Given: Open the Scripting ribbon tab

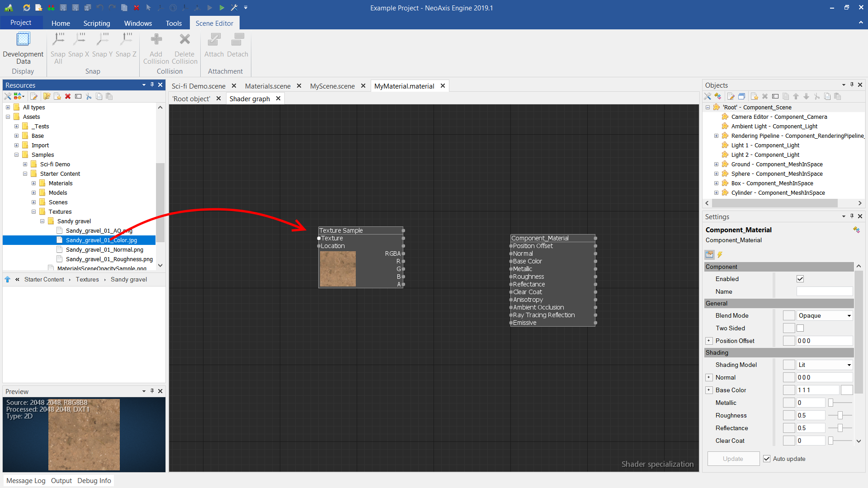Looking at the screenshot, I should click(96, 23).
